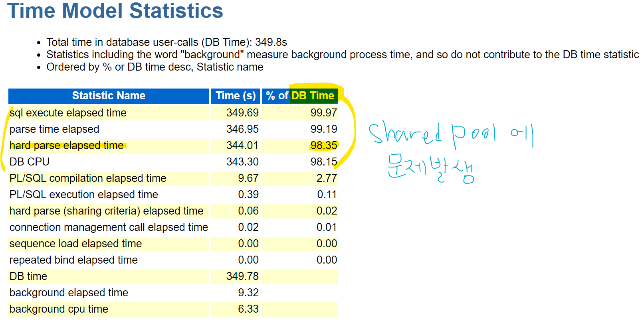The image size is (644, 329).
Task: Select the DB time value 349.78
Action: (x=242, y=276)
